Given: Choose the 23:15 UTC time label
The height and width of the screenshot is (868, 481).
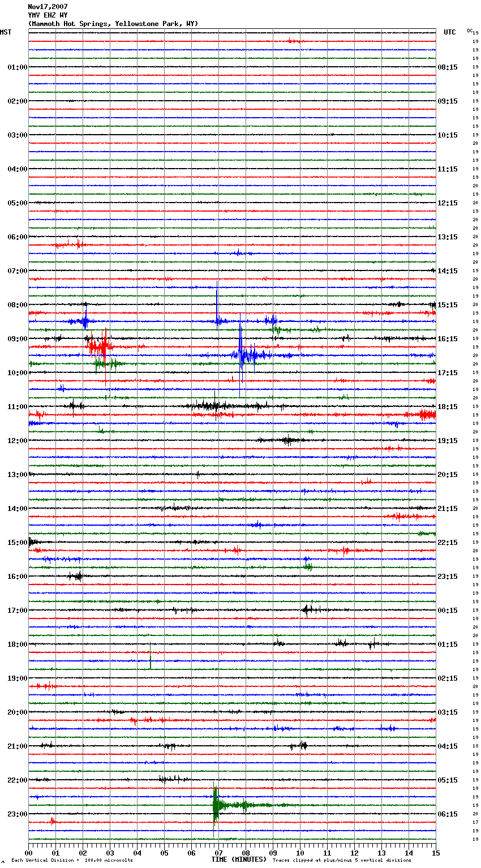Looking at the screenshot, I should point(448,577).
